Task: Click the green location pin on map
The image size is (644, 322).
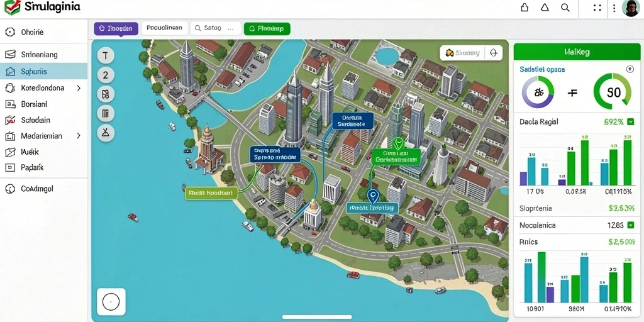Action: (397, 144)
